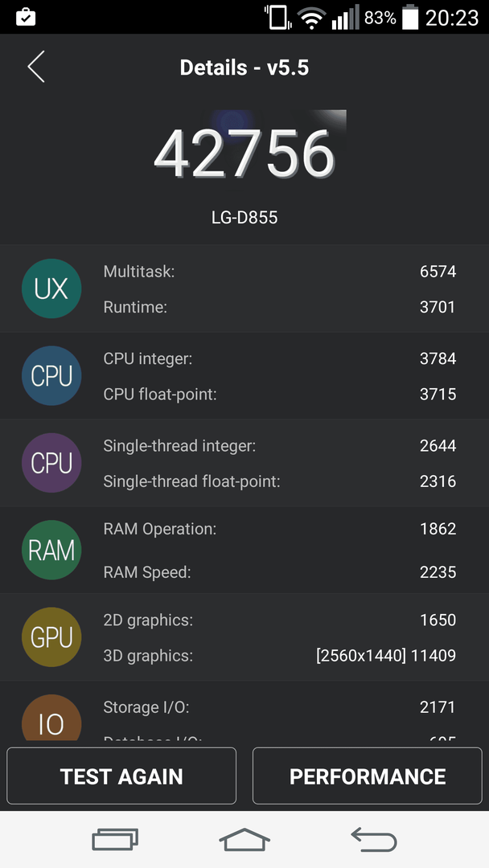Tap the total score 42756

point(244,153)
